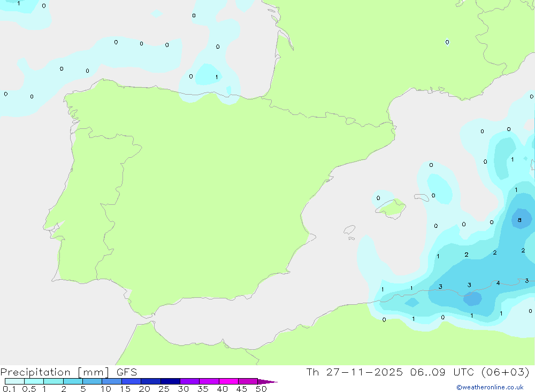Click the '(06+03)' forecast offset text
The height and width of the screenshot is (392, 535).
coord(506,372)
